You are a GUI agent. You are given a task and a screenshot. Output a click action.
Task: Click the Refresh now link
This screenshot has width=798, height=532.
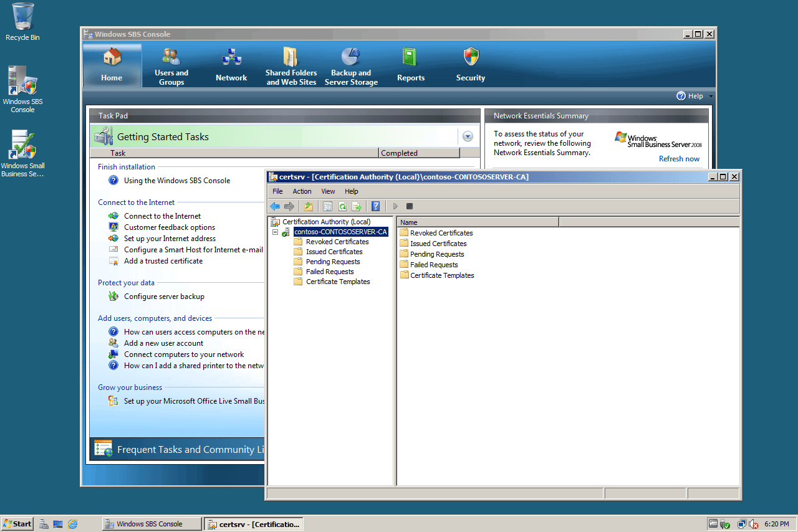679,159
